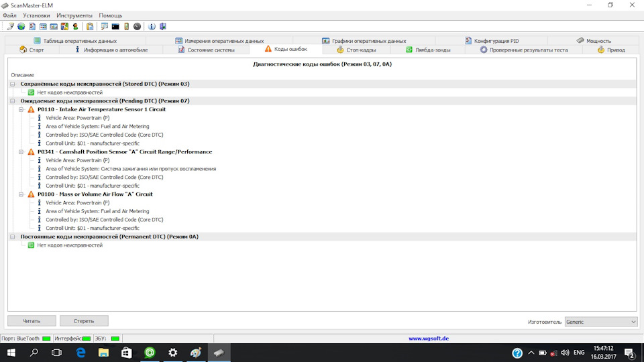Click the exit door toolbar icon
The image size is (644, 362).
tap(162, 27)
